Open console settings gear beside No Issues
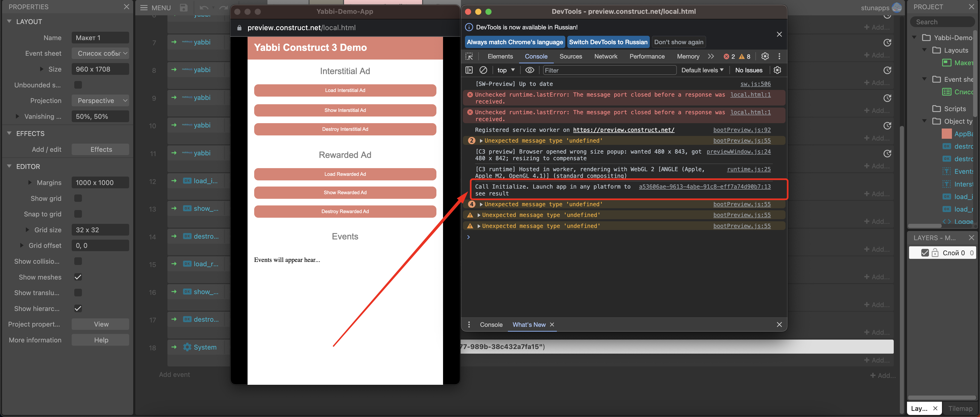The width and height of the screenshot is (980, 417). [x=777, y=70]
